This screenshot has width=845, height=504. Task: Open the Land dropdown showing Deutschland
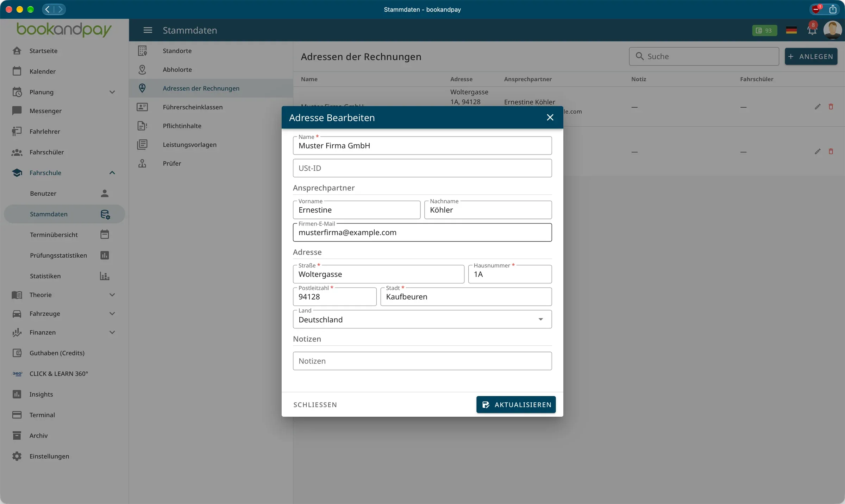tap(422, 319)
